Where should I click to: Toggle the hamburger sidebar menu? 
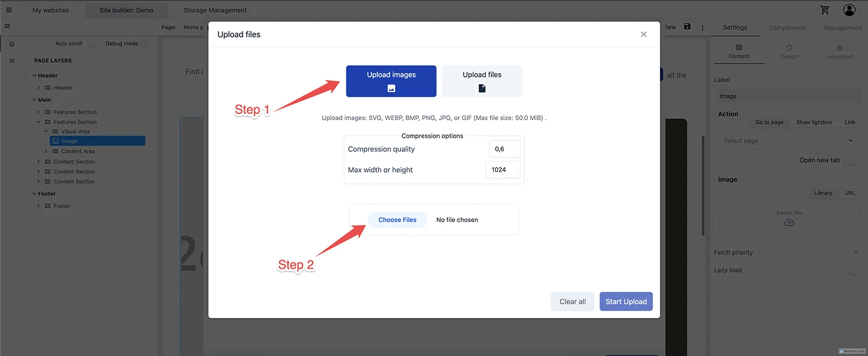coord(7,26)
